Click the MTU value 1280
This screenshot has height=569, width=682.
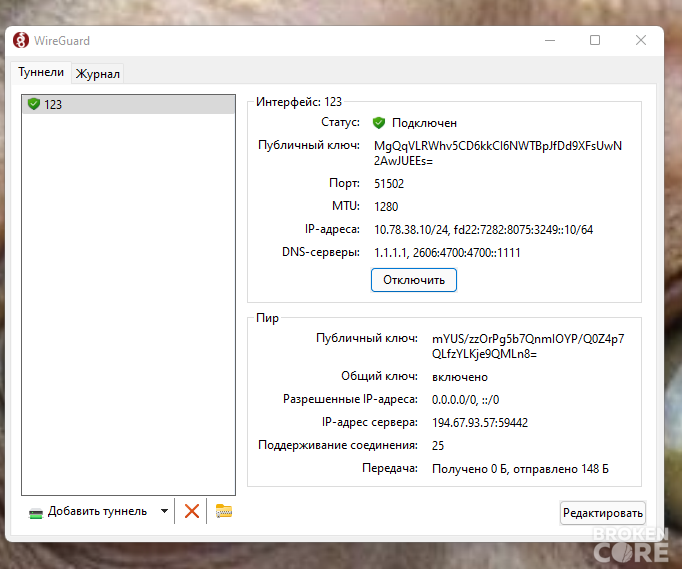[x=386, y=207]
